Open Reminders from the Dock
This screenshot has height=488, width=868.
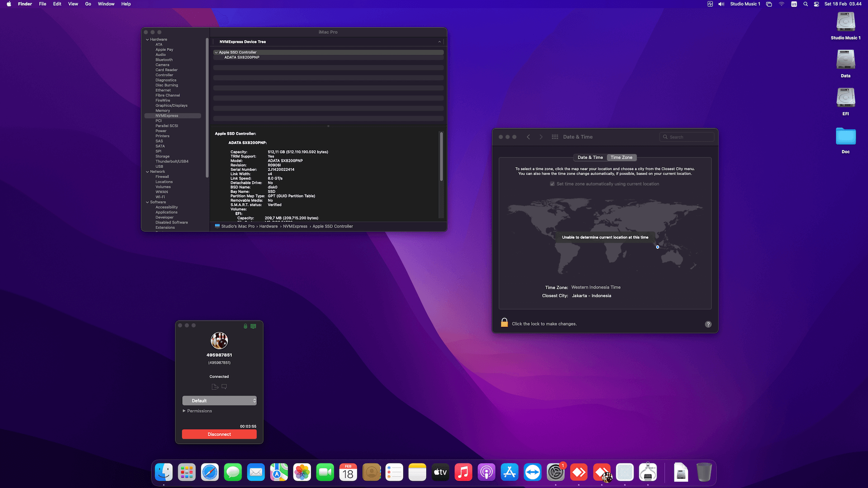point(394,473)
